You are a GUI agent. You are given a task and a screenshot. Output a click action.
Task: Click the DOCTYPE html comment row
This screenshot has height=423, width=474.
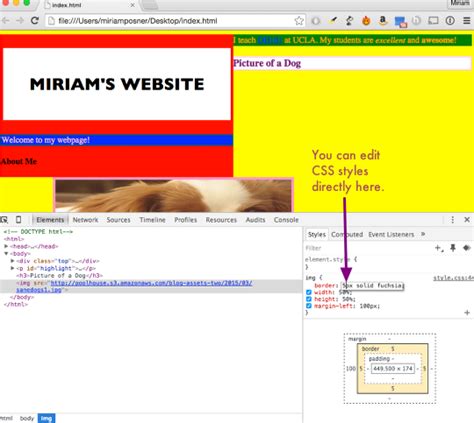coord(38,232)
